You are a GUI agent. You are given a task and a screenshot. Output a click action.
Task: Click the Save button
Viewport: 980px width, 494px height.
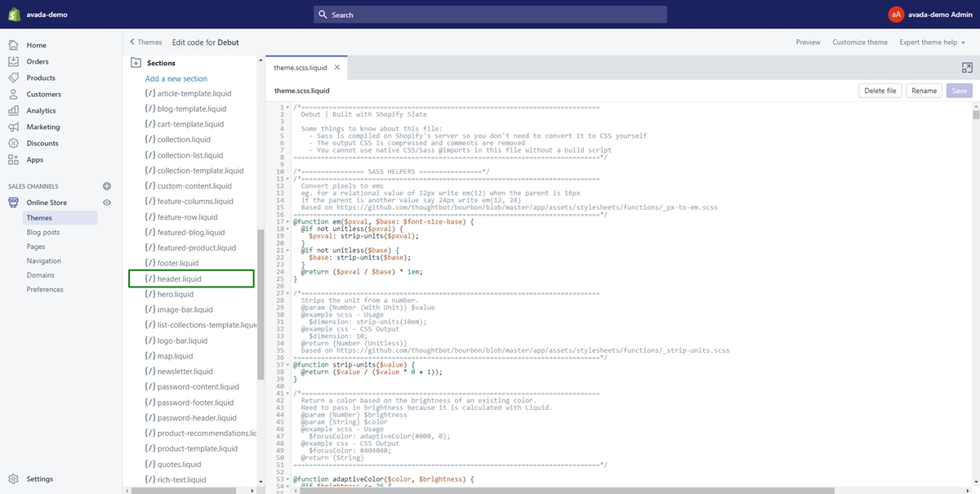click(960, 91)
